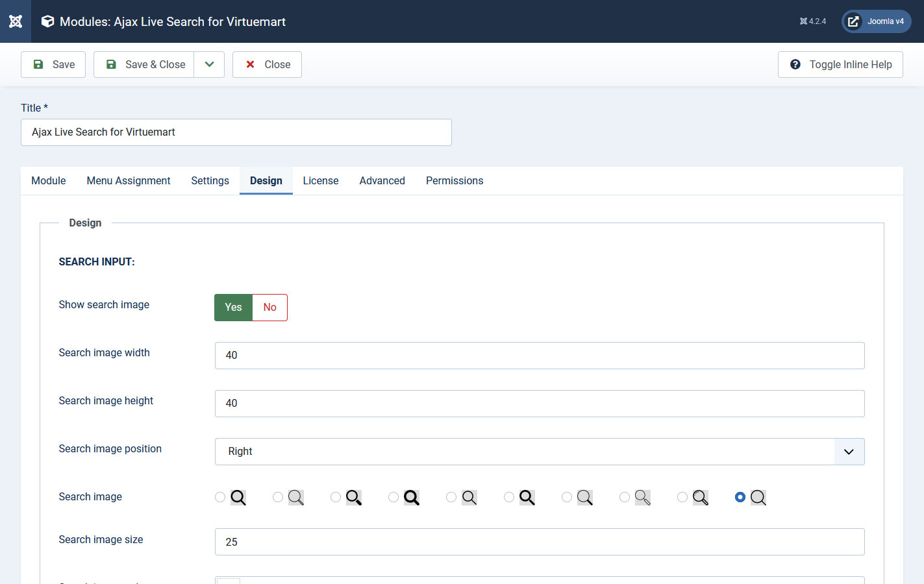Select the fifth search image radio option

coord(451,497)
